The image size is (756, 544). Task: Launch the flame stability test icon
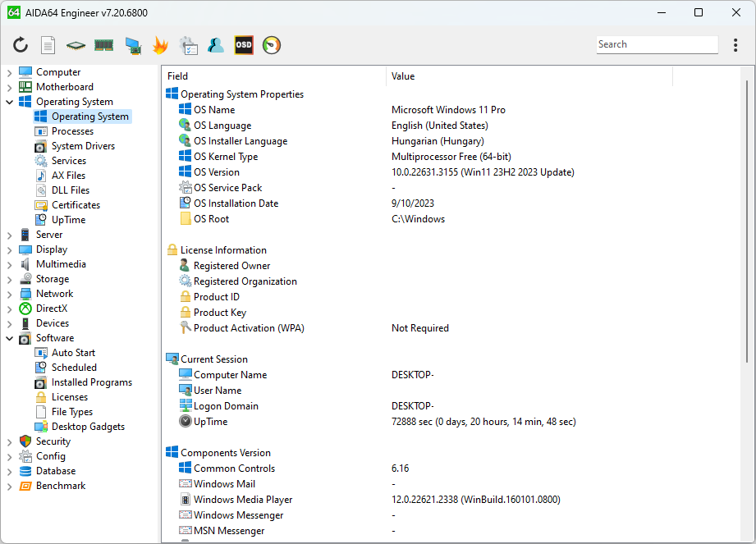[x=160, y=45]
